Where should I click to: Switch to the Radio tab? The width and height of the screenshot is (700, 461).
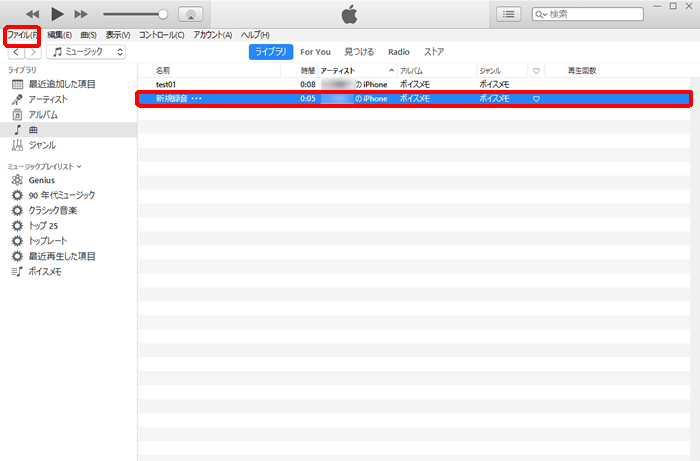coord(399,52)
